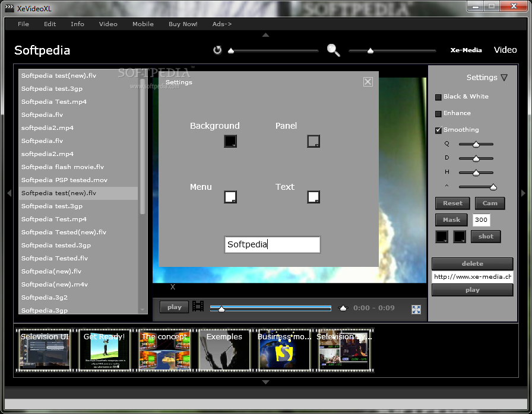This screenshot has width=532, height=414.
Task: Click the playlist scrollbar down arrow
Action: tap(142, 310)
